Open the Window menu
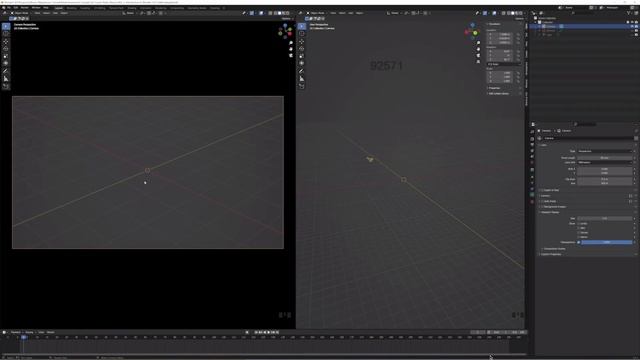The image size is (640, 360). (x=36, y=8)
